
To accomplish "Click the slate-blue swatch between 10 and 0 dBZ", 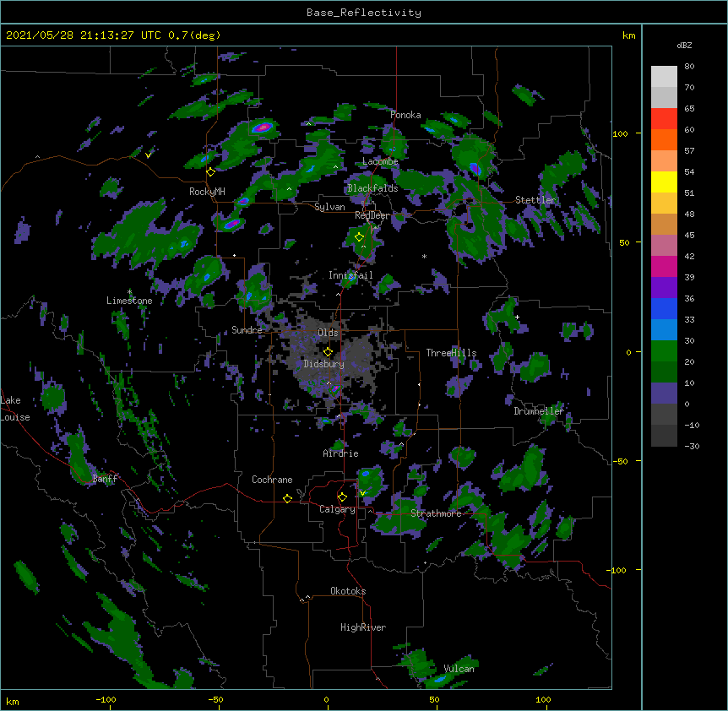I will pos(664,393).
